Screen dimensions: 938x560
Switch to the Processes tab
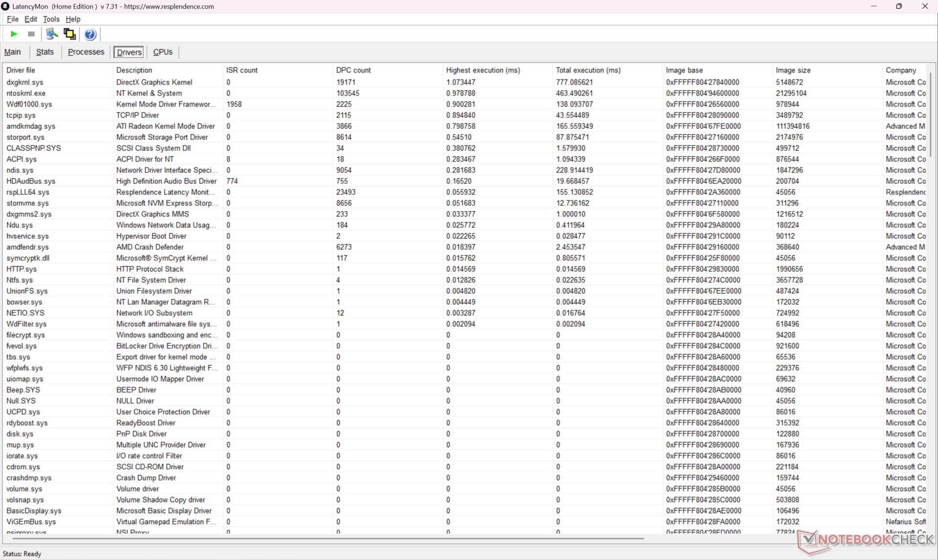point(86,52)
